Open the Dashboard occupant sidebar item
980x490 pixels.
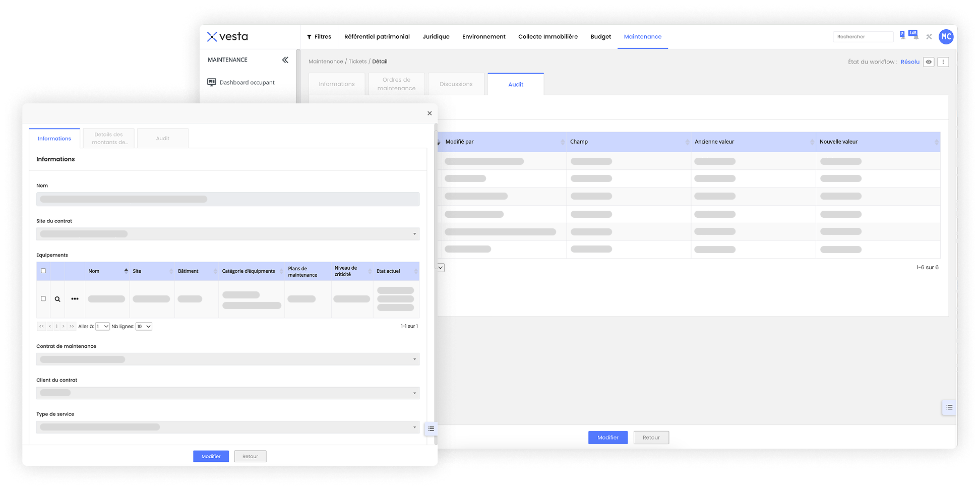click(x=247, y=83)
